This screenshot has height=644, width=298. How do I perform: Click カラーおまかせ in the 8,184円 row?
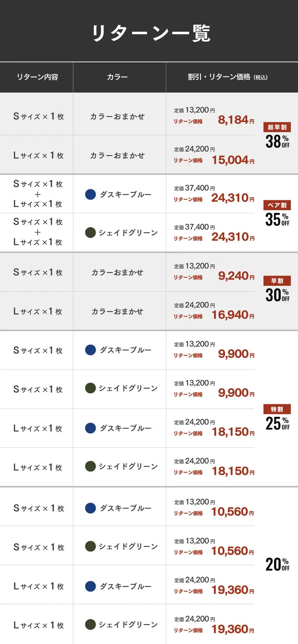tap(117, 117)
